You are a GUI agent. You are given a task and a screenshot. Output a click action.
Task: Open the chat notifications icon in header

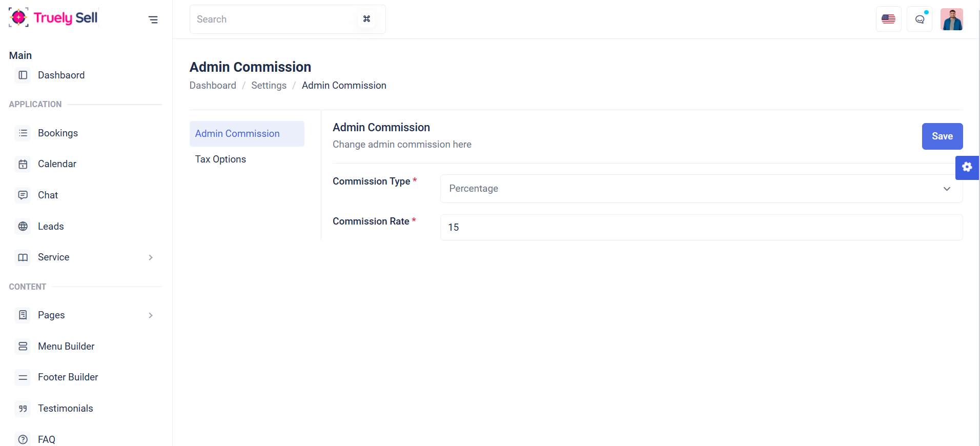920,19
